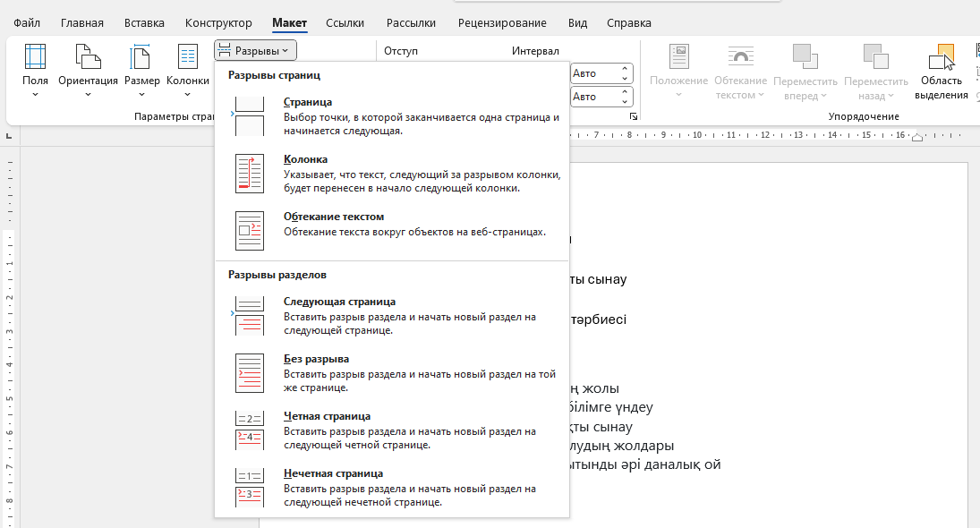The image size is (980, 528).
Task: Click the Колонка column break icon
Action: 250,174
